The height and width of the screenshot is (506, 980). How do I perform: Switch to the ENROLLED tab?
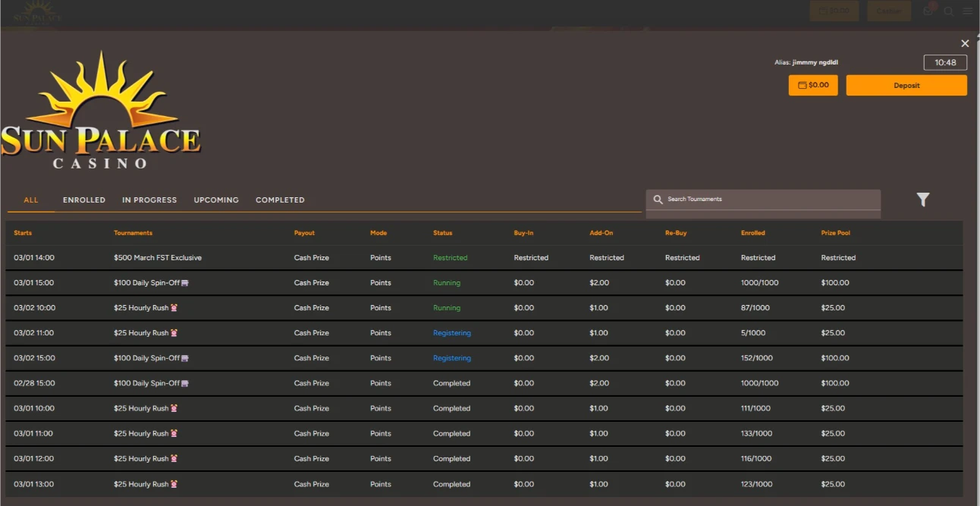pyautogui.click(x=83, y=200)
